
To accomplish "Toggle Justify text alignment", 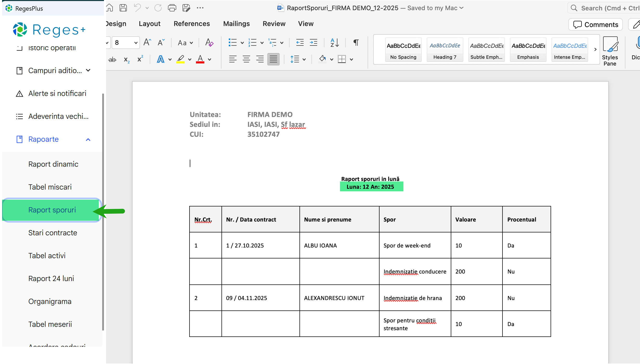I will tap(273, 59).
